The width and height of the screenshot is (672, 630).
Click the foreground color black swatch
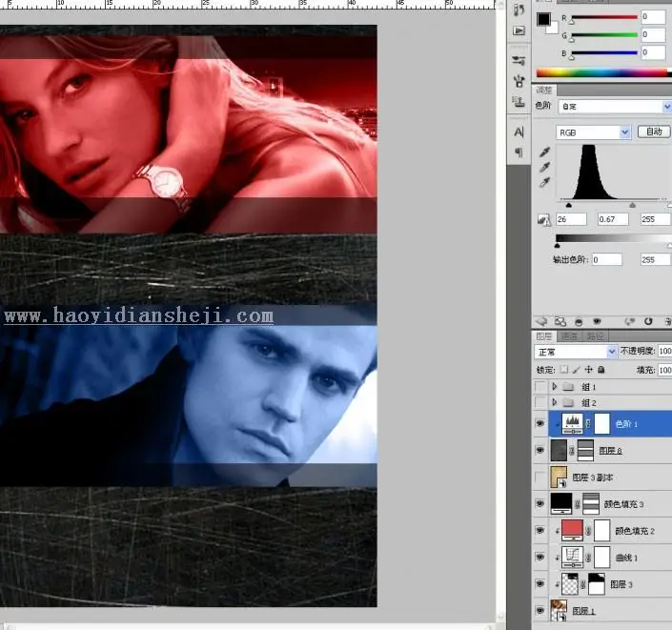(544, 19)
